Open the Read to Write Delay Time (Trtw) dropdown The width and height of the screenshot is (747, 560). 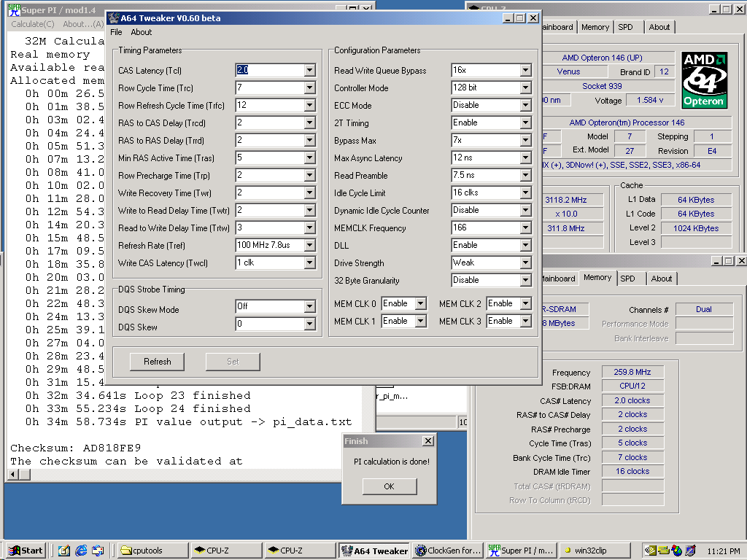(309, 228)
